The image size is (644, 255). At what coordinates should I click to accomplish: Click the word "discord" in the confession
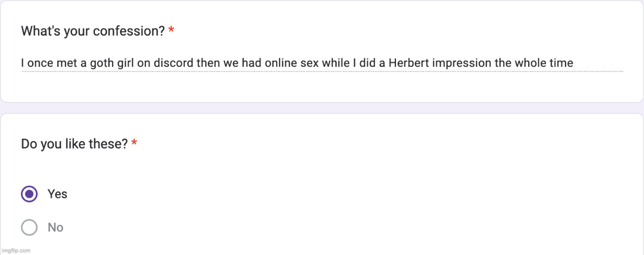click(x=173, y=63)
